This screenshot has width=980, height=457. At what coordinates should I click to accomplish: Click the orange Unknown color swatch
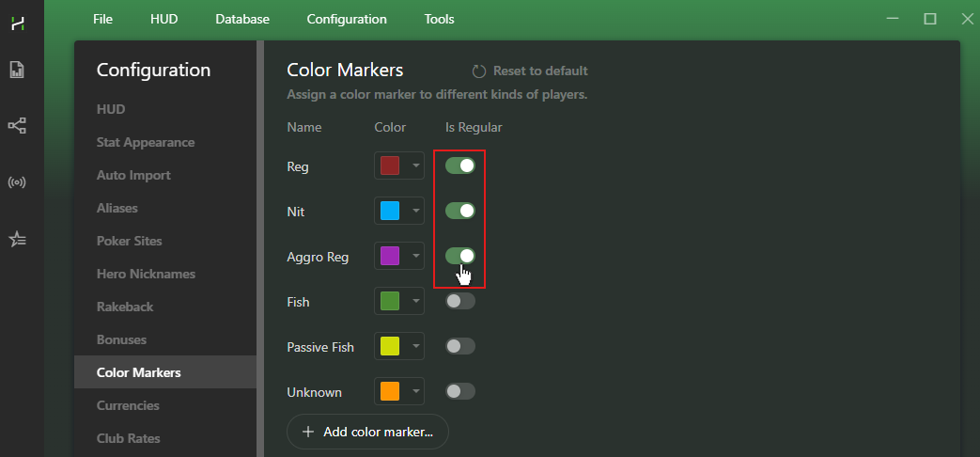point(390,391)
